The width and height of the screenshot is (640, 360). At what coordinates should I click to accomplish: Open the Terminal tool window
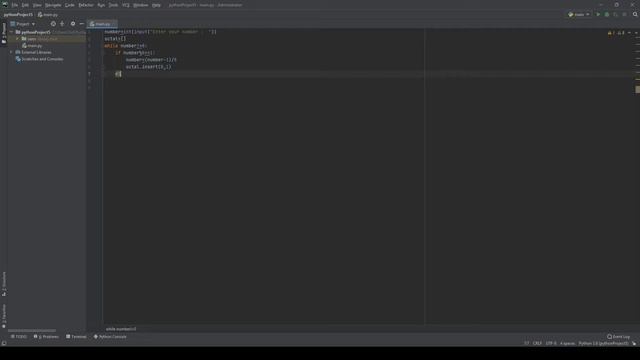click(x=76, y=337)
